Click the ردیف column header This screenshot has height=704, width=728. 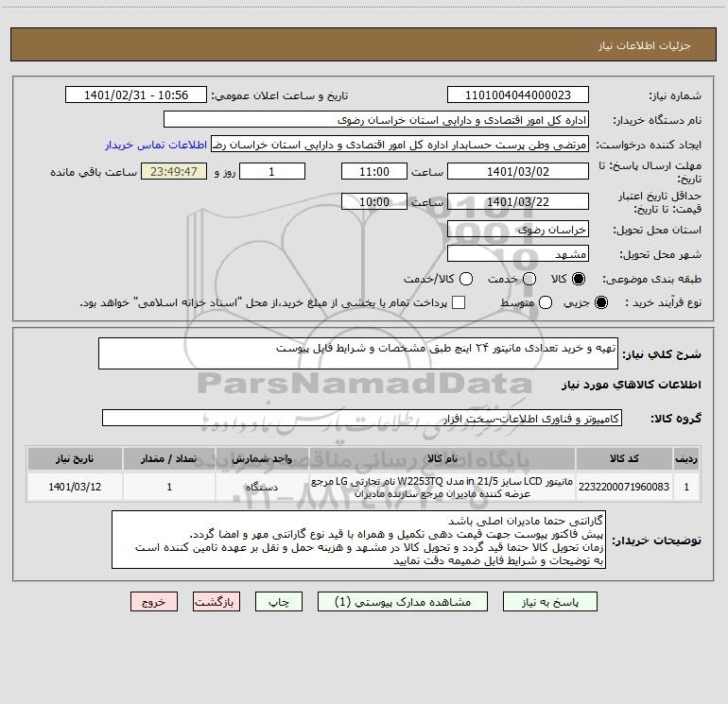tap(686, 459)
